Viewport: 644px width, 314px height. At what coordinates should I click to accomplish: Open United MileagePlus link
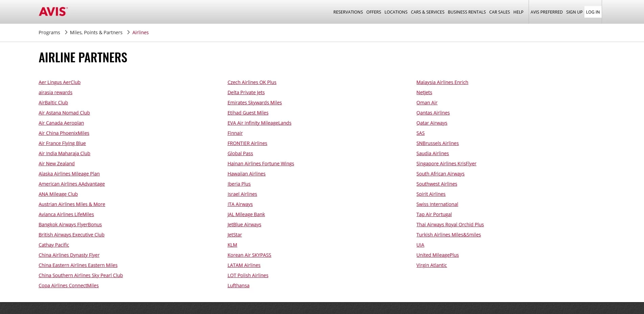[437, 255]
